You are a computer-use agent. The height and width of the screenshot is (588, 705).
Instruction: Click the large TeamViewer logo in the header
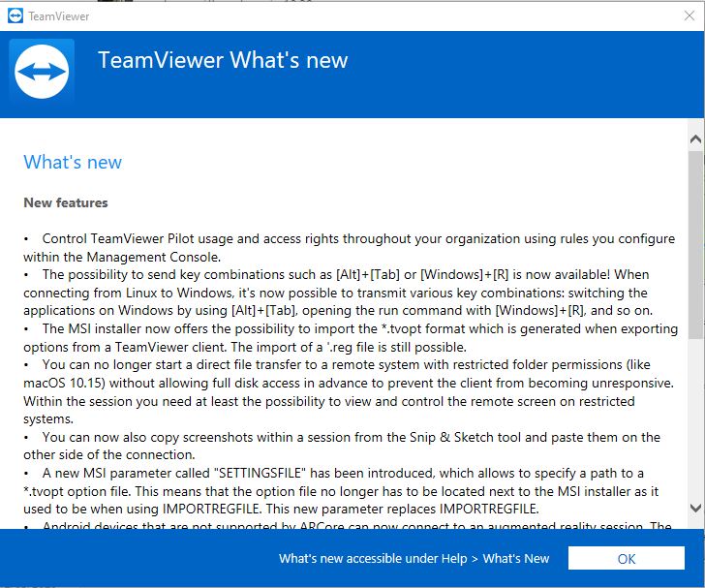click(42, 74)
